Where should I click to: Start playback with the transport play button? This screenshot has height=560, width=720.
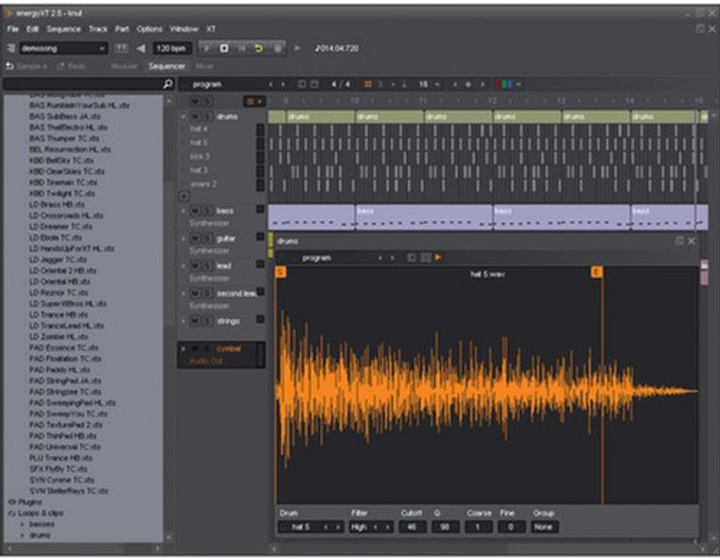207,48
